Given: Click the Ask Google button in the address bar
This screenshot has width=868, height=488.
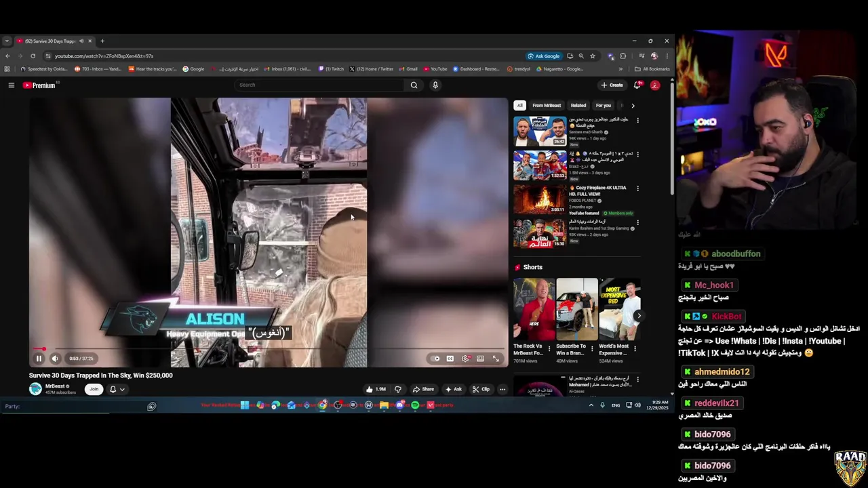Looking at the screenshot, I should coord(545,56).
